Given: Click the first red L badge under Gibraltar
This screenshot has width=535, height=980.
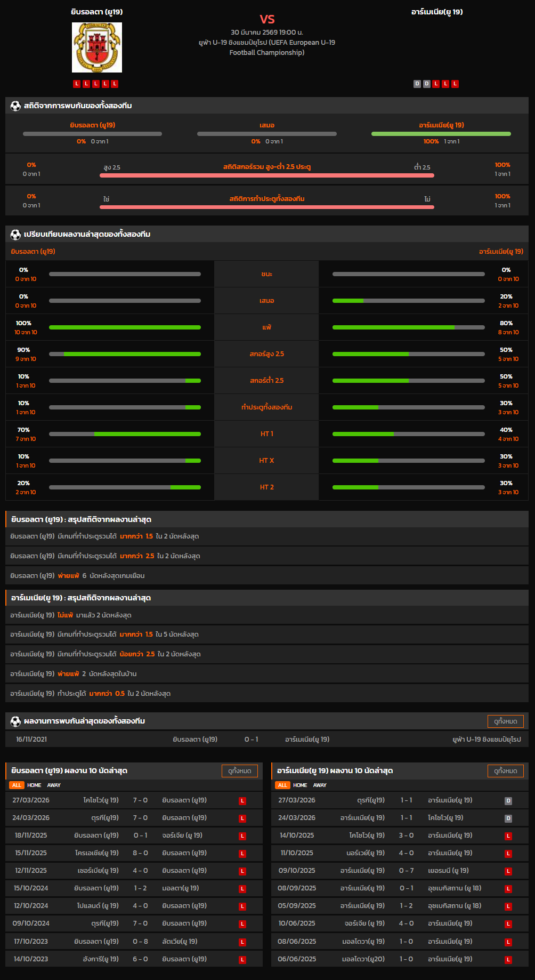Looking at the screenshot, I should coord(77,84).
